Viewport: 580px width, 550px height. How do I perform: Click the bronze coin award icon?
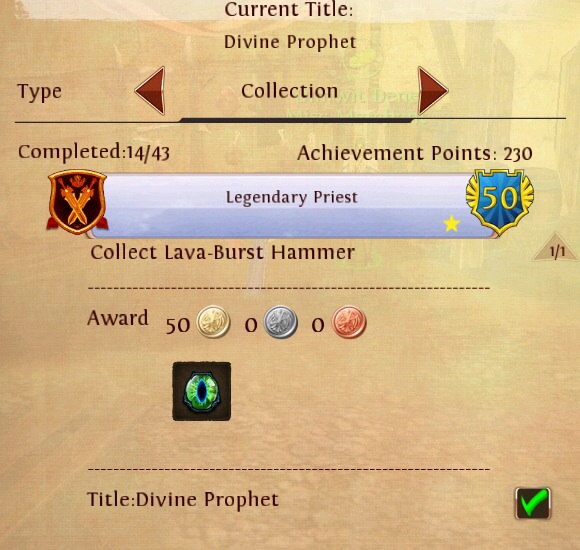pyautogui.click(x=349, y=322)
